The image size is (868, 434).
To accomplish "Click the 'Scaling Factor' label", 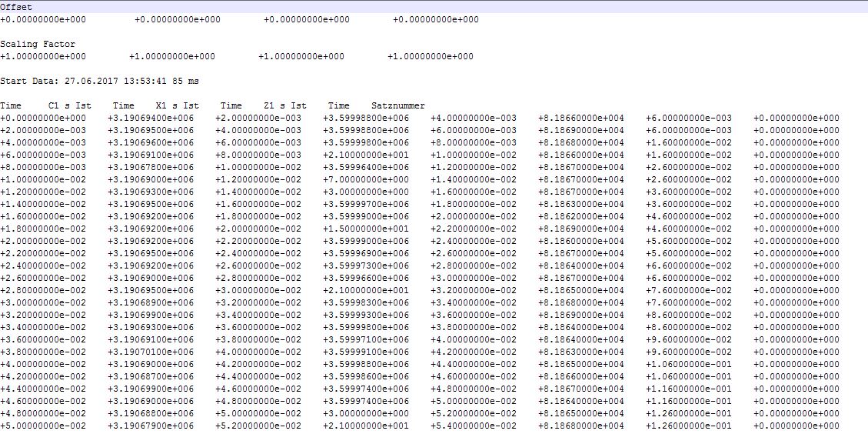I will click(x=38, y=45).
